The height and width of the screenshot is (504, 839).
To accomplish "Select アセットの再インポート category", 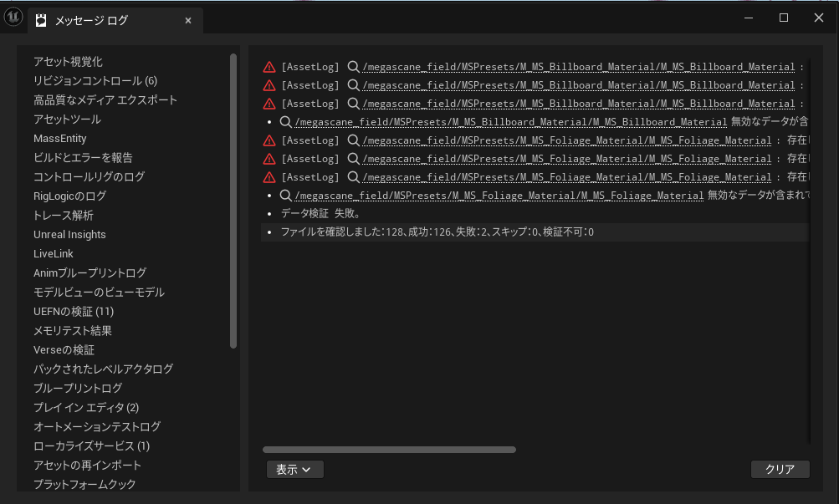I will [x=87, y=466].
